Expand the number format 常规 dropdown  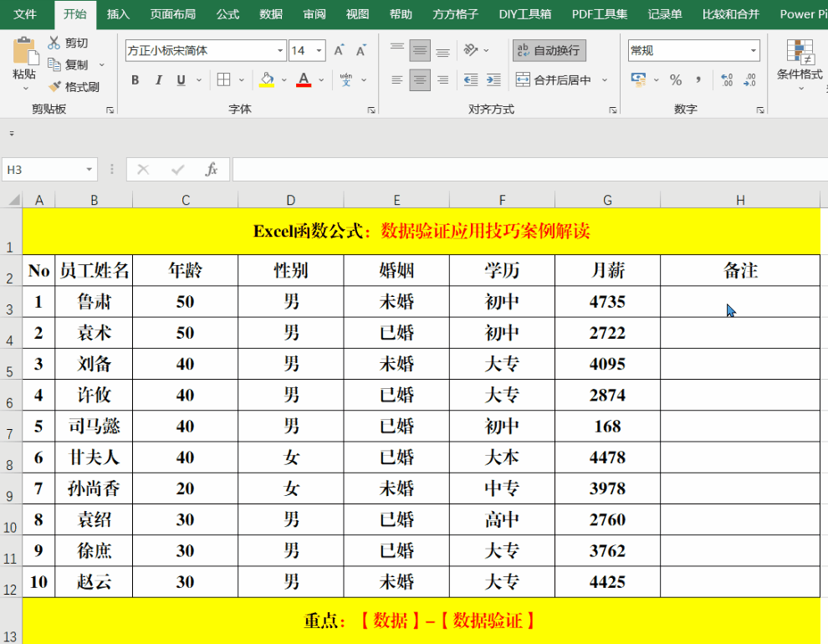tap(754, 51)
